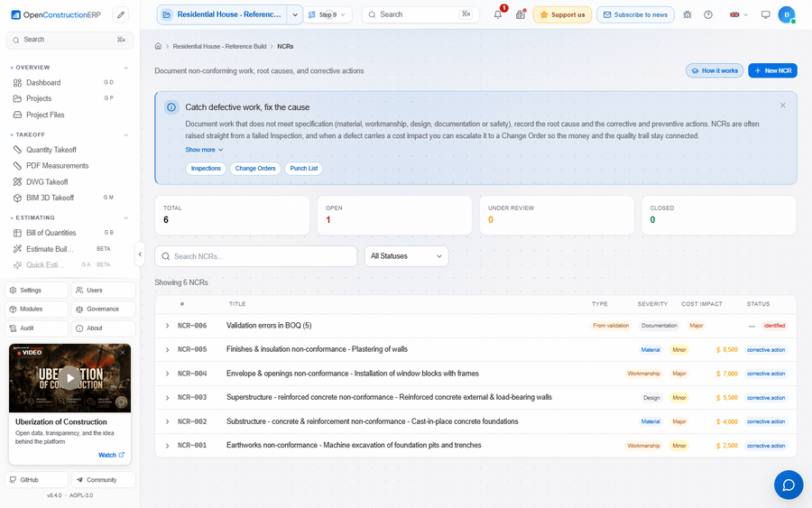Click the pencil edit icon beside logo
This screenshot has width=812, height=508.
click(x=121, y=15)
